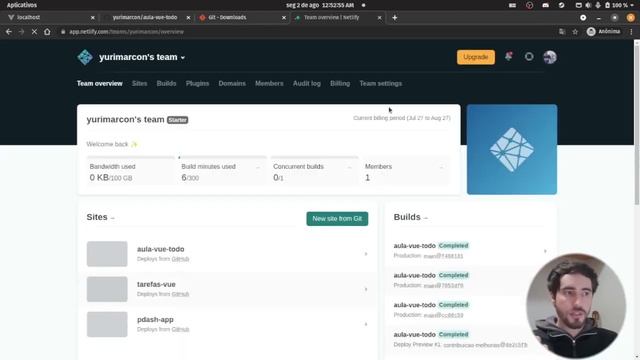
Task: Switch to Domains tab
Action: (232, 83)
